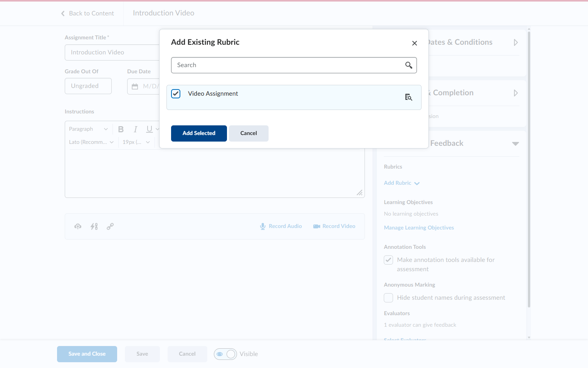Collapse the Feedback panel
The image size is (588, 368).
click(x=516, y=143)
